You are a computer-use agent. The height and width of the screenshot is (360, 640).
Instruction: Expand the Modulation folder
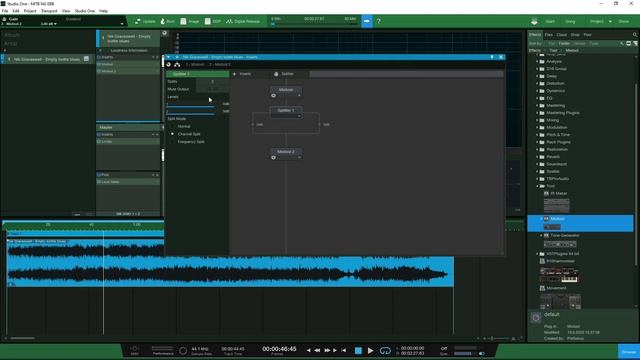click(x=537, y=128)
